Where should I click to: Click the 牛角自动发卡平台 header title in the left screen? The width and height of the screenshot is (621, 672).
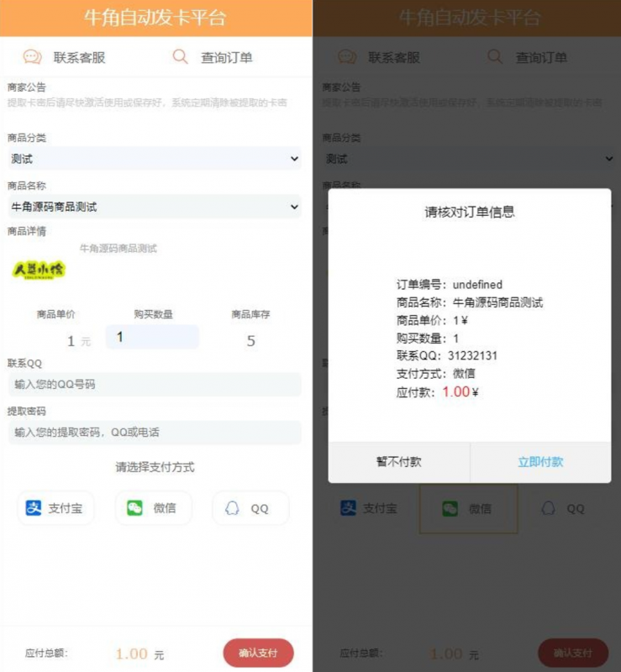155,18
